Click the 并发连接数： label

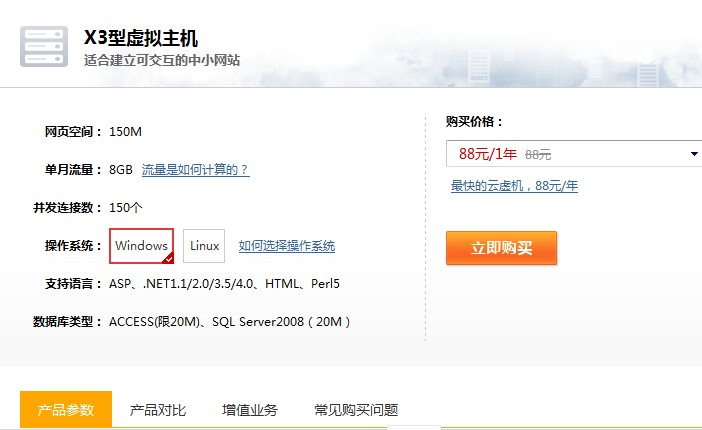pyautogui.click(x=68, y=208)
